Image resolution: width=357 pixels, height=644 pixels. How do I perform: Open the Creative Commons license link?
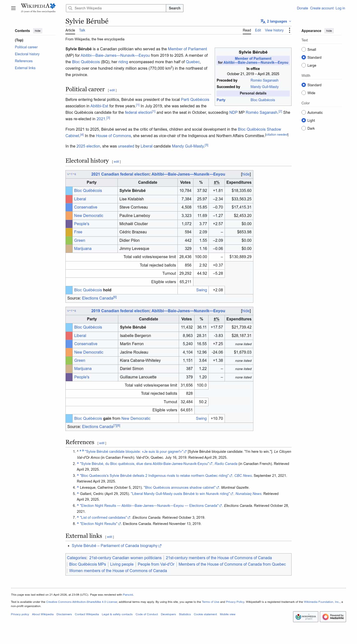pos(82,602)
